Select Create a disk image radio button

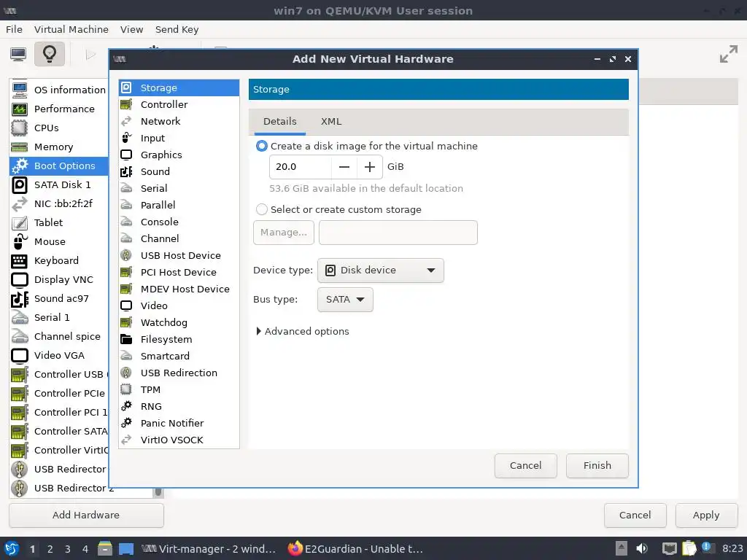(x=262, y=146)
